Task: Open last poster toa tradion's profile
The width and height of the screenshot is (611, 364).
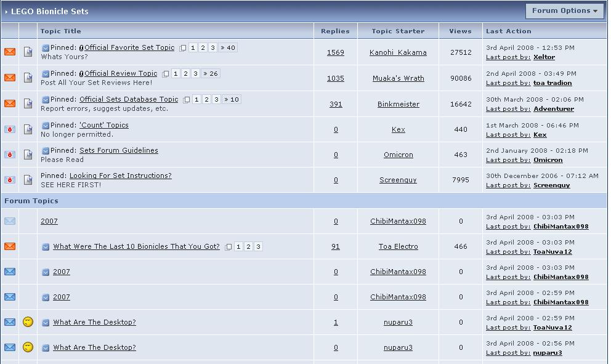Action: [x=552, y=83]
